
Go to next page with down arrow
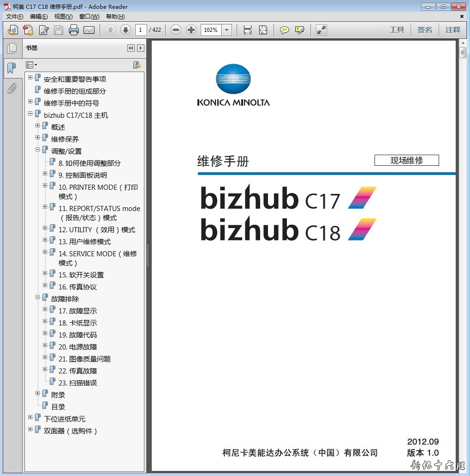(125, 30)
